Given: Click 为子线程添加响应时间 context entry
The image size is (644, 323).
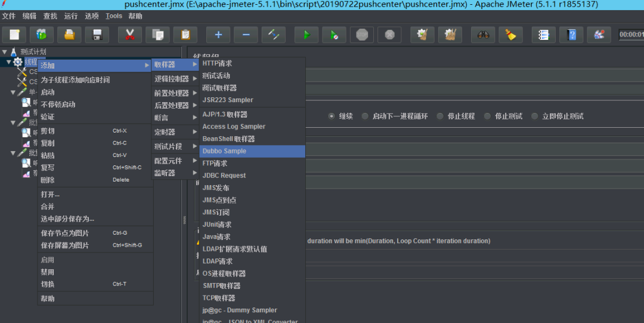Looking at the screenshot, I should pyautogui.click(x=95, y=80).
